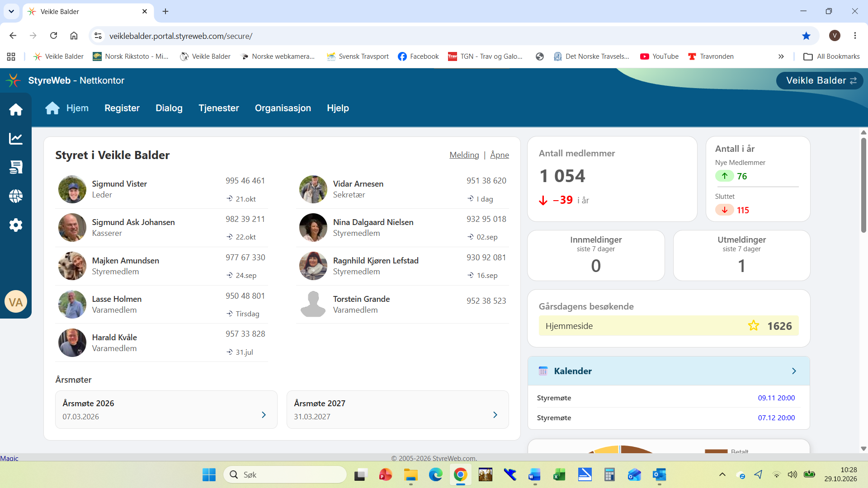
Task: Open Excel from the taskbar
Action: pos(559,474)
